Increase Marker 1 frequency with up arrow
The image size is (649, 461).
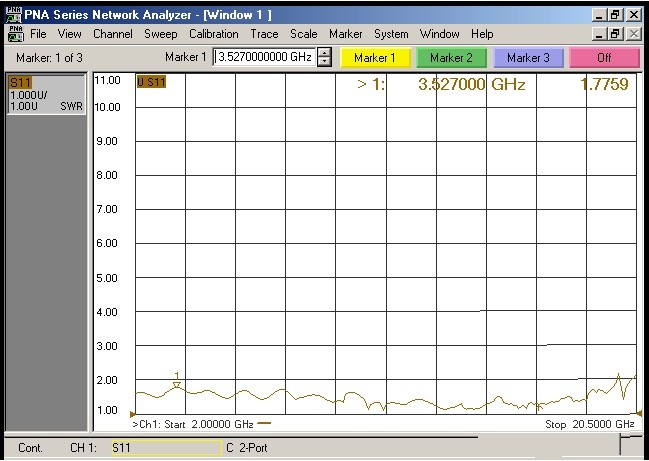324,53
